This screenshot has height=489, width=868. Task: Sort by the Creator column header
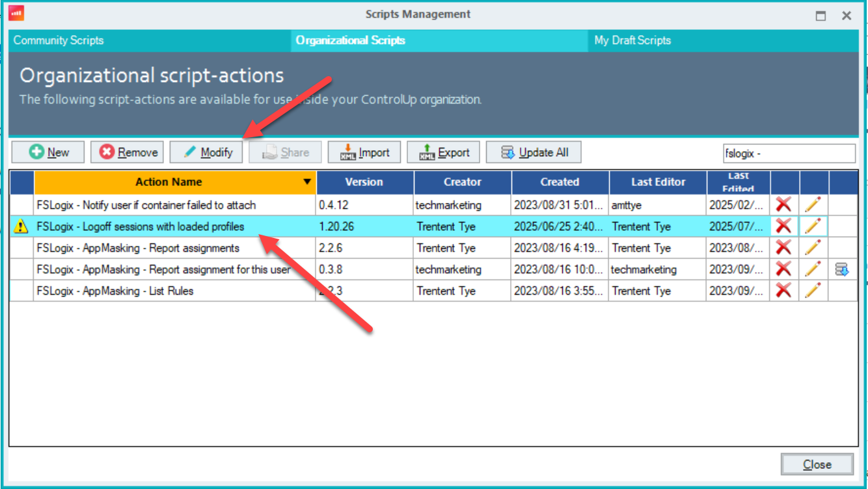[x=463, y=182]
